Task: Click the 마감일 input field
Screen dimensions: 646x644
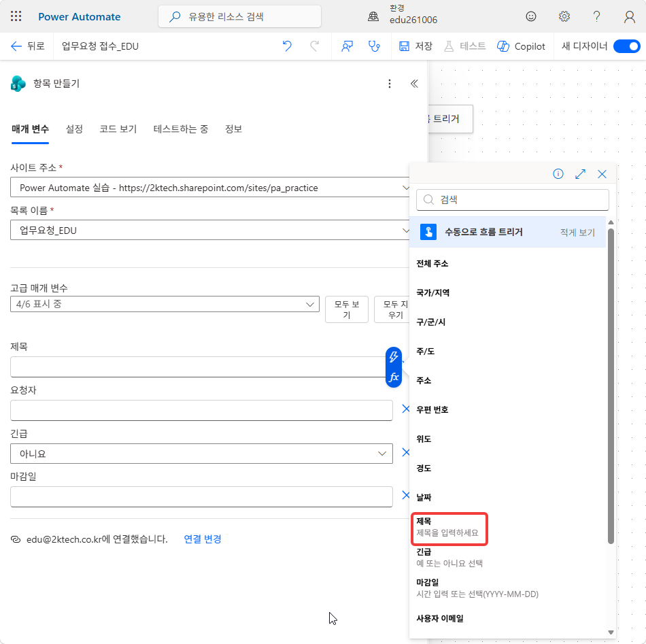Action: (201, 497)
